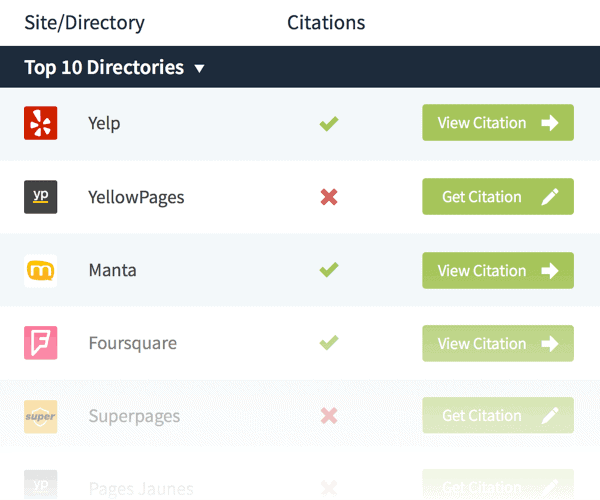Click the red X in YellowPages row
Viewport: 600px width, 500px height.
coord(329,197)
